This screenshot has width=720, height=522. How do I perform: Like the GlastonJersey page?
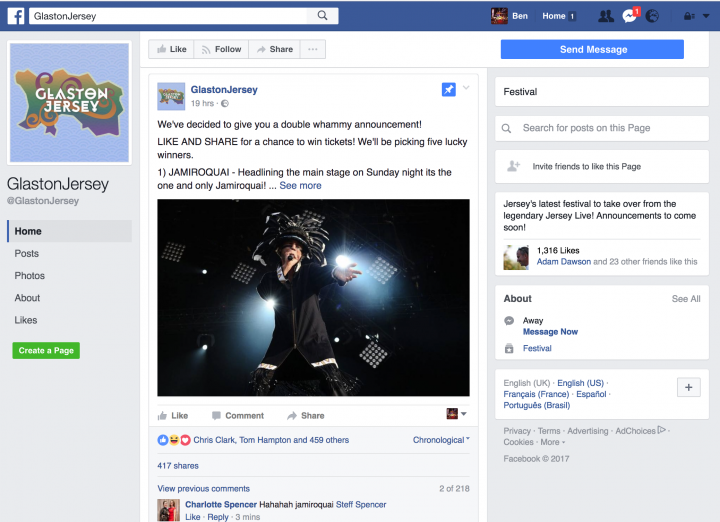[x=171, y=49]
